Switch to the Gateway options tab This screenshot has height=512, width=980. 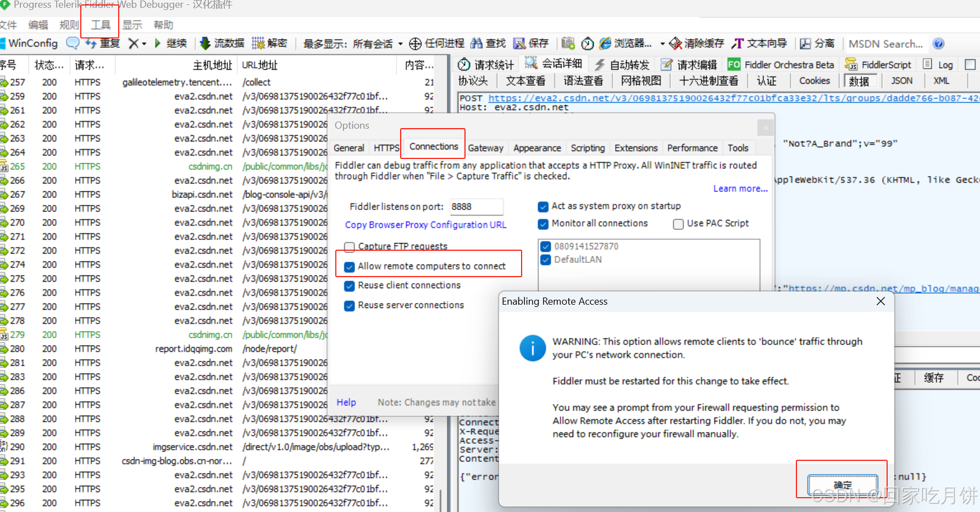tap(486, 148)
